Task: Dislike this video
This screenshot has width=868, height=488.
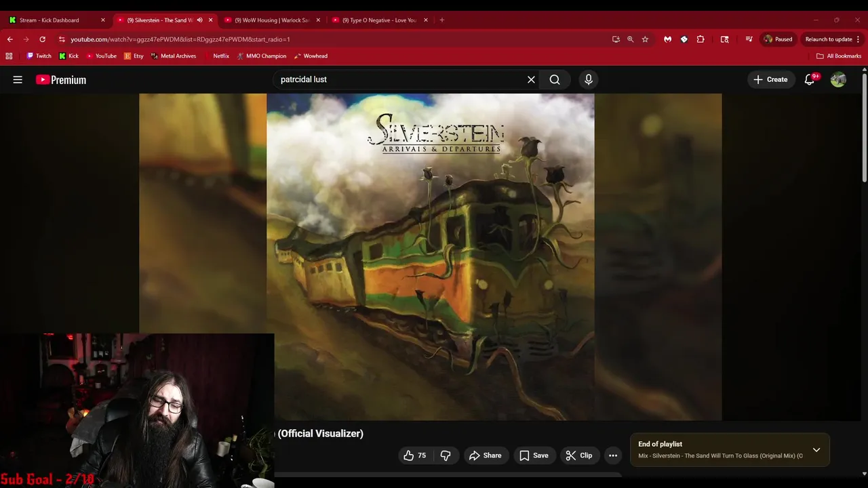Action: tap(446, 455)
